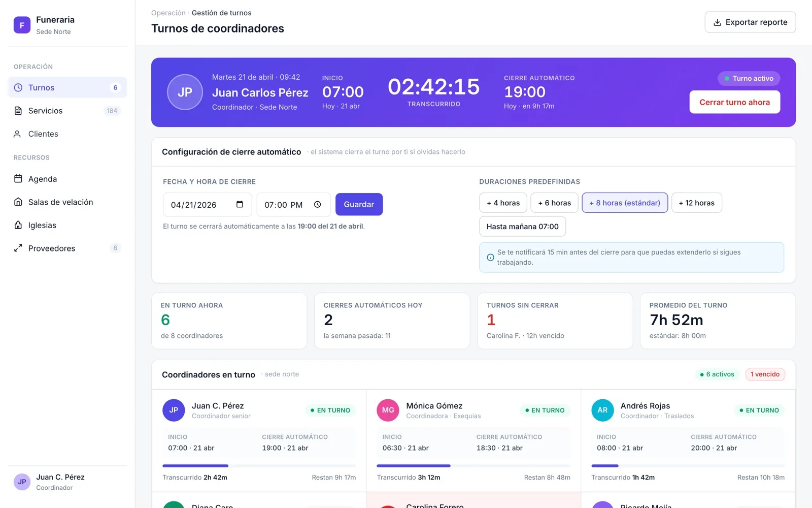Click the EN TURNO badge for Mónica Gómez
The height and width of the screenshot is (508, 812).
pos(545,410)
